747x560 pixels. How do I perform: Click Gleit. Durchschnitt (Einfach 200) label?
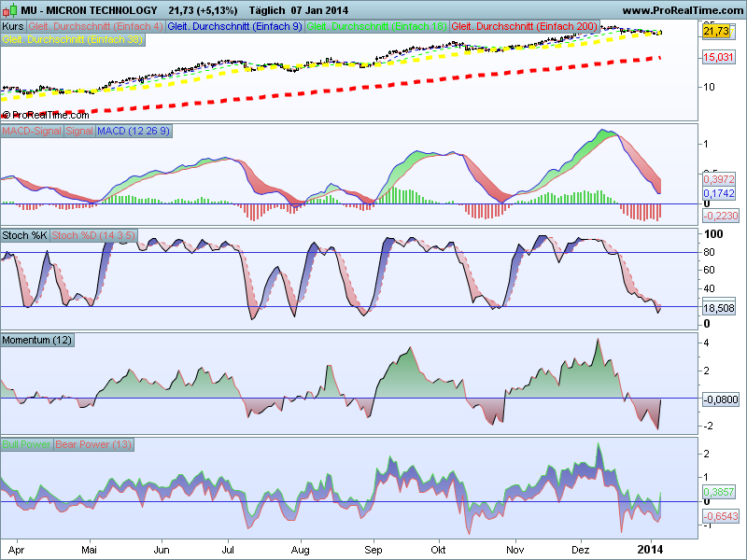[524, 26]
